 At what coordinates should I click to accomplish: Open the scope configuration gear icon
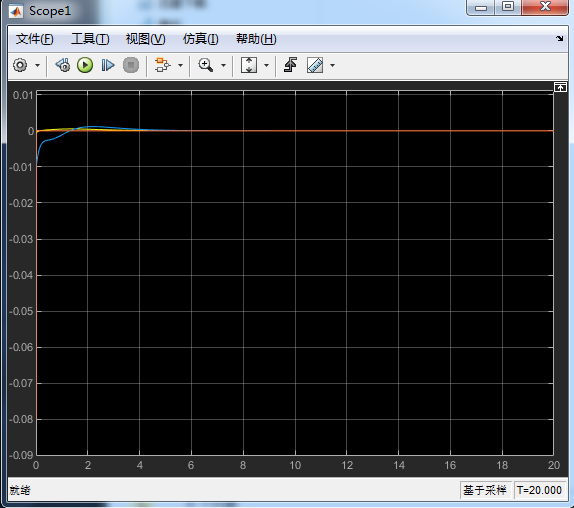point(20,66)
